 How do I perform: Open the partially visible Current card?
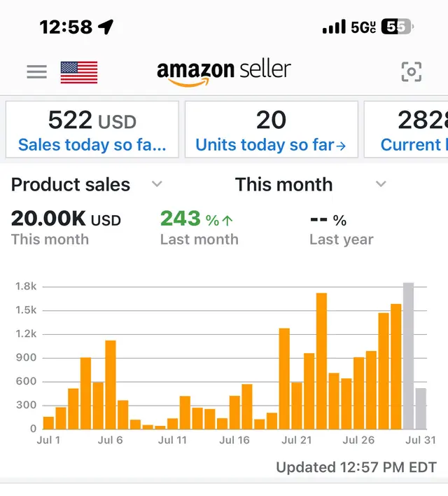(406, 130)
